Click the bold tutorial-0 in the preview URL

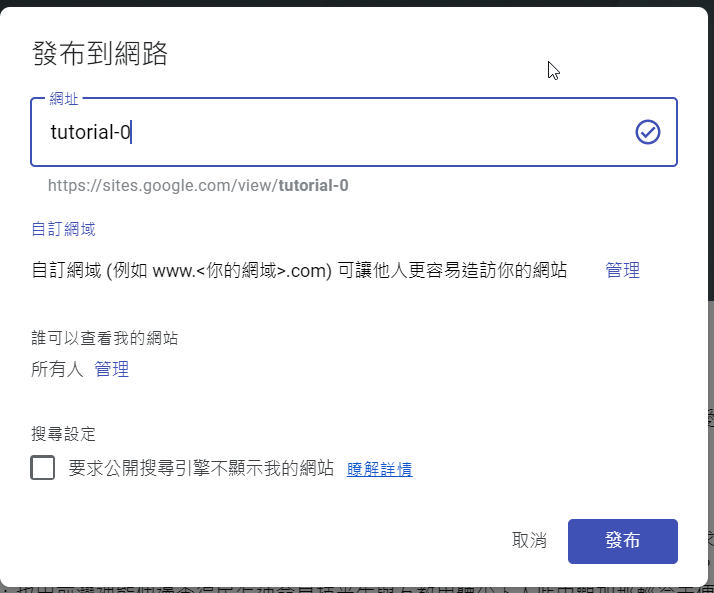point(313,185)
